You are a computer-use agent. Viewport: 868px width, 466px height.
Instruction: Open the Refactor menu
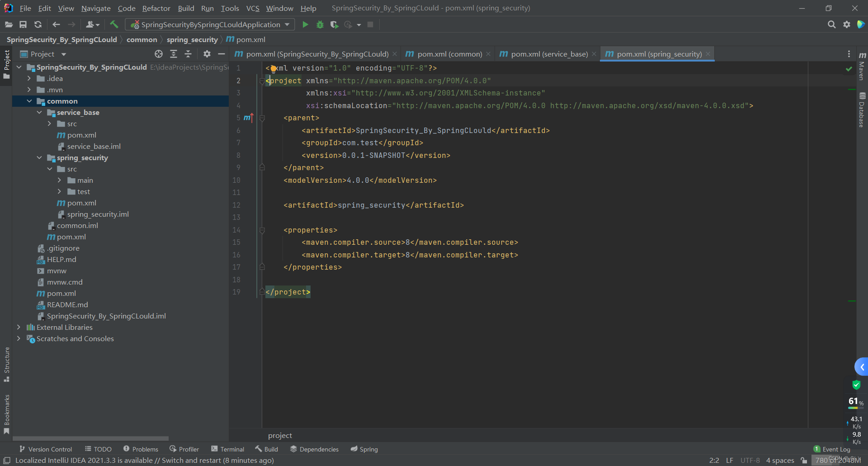pyautogui.click(x=156, y=8)
